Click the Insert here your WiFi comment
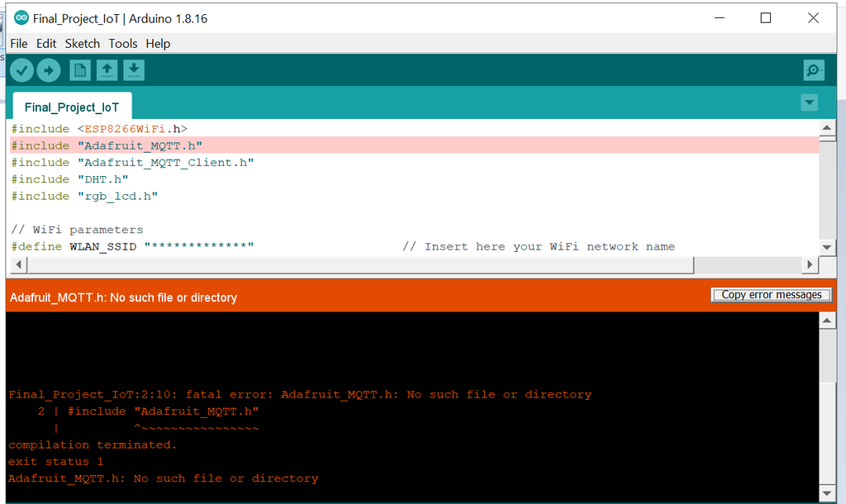846x504 pixels. pos(539,246)
